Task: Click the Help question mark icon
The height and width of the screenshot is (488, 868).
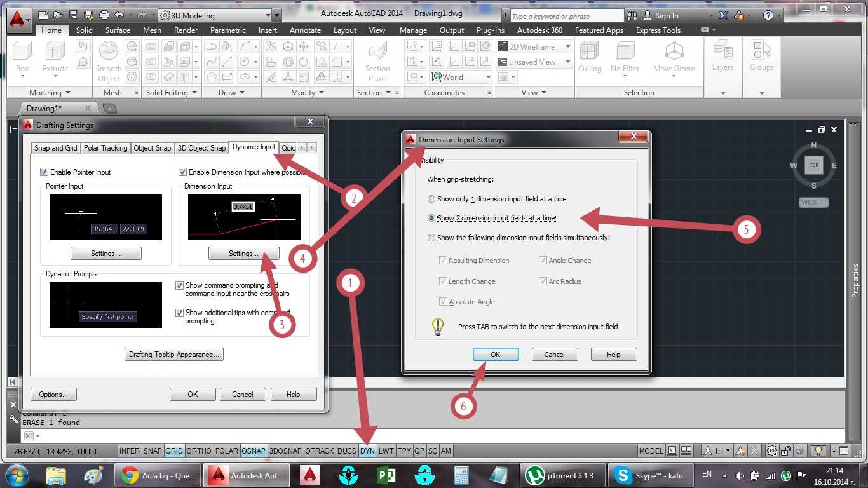Action: [768, 15]
